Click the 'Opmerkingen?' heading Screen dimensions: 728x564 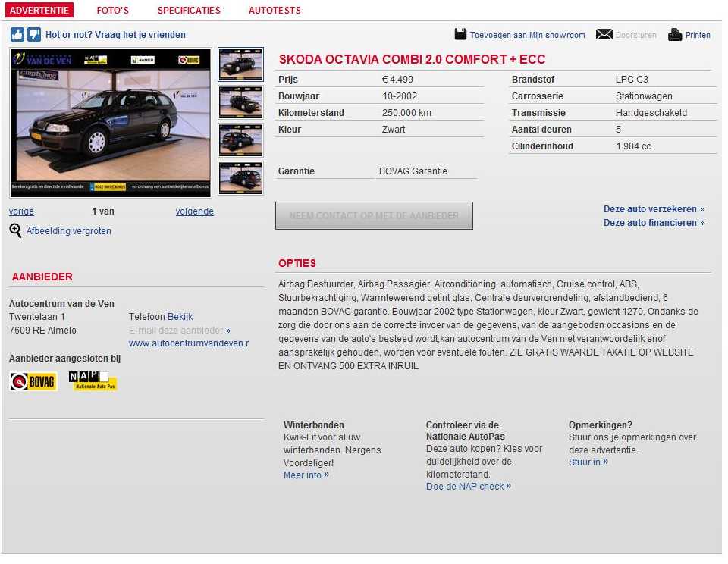(x=601, y=425)
